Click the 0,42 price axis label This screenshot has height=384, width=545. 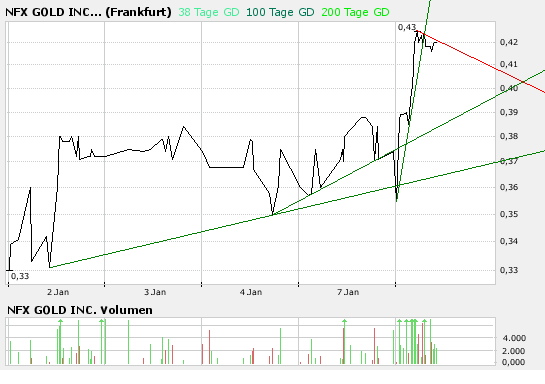(509, 42)
